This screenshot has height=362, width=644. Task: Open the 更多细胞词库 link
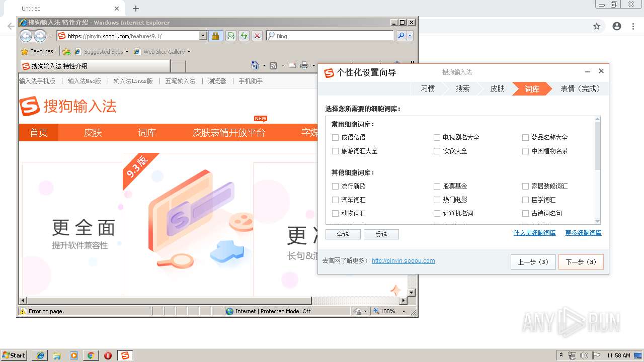(x=583, y=233)
